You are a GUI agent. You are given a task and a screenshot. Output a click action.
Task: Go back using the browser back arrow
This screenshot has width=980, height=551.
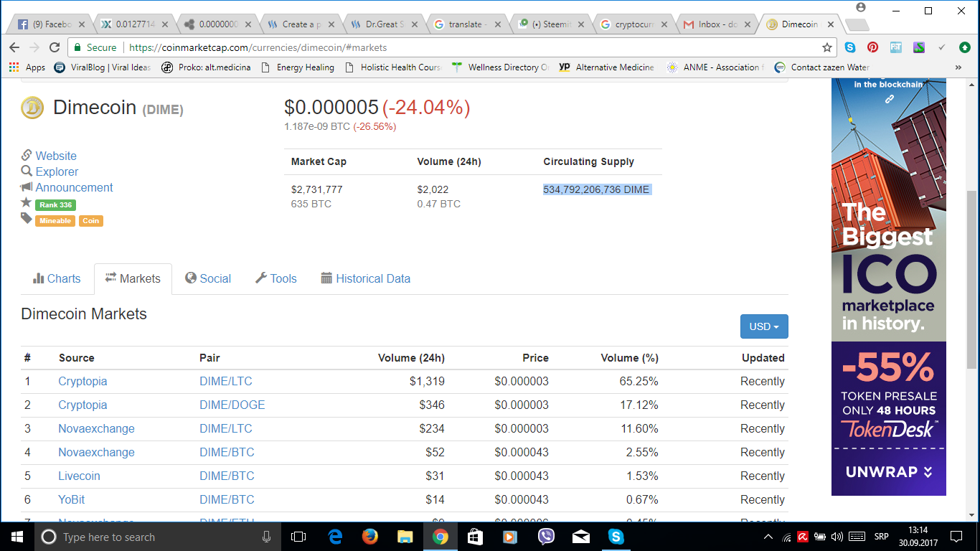coord(14,47)
